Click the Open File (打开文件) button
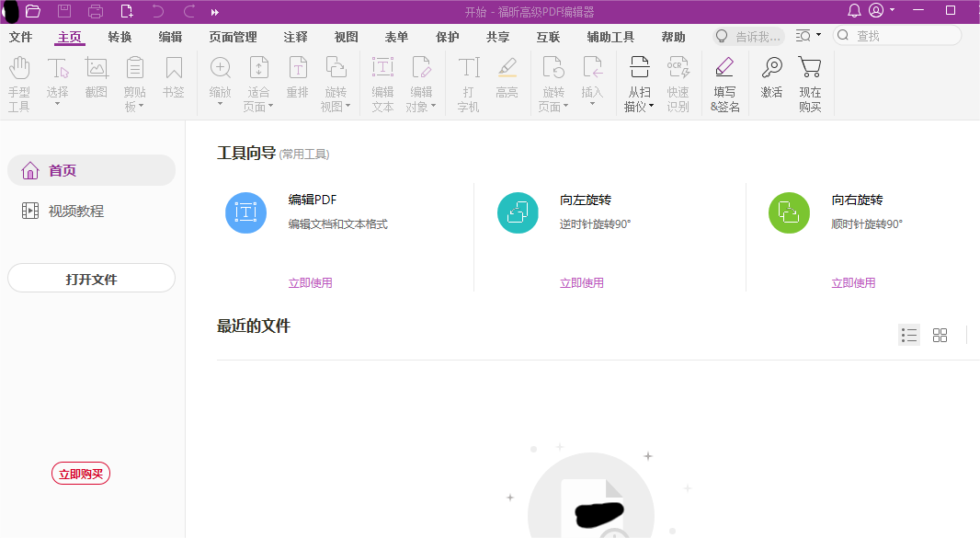Image resolution: width=980 pixels, height=538 pixels. (90, 278)
